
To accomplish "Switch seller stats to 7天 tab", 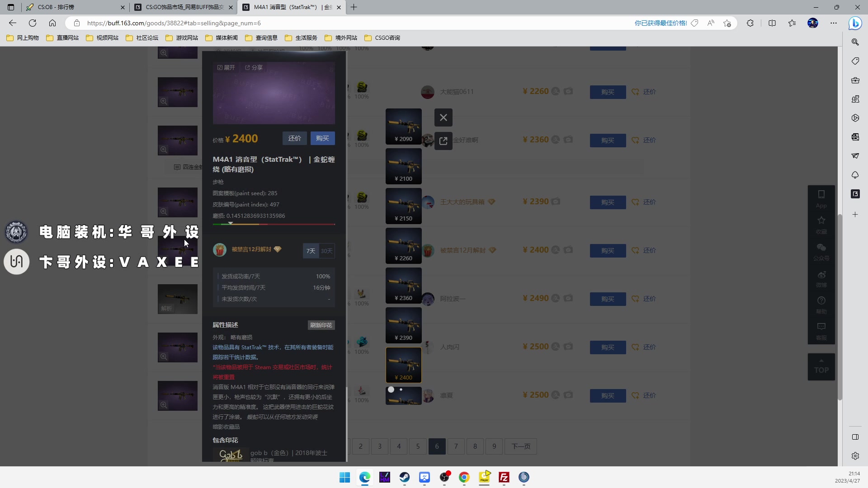I will pyautogui.click(x=311, y=251).
